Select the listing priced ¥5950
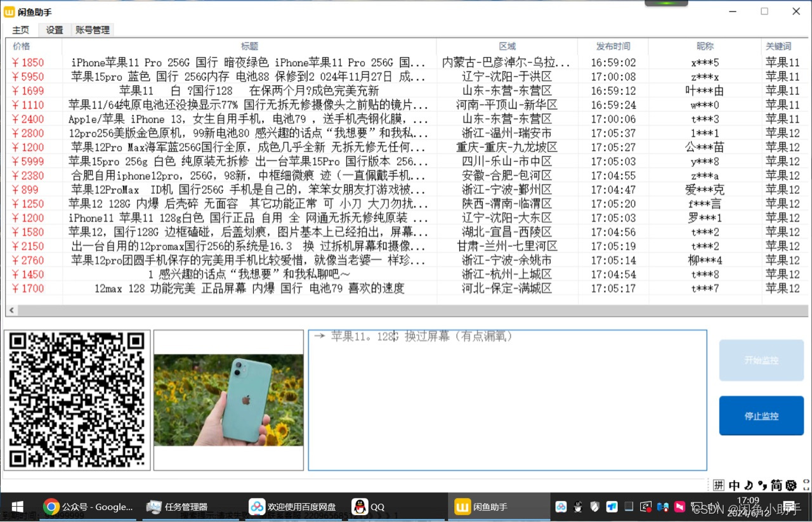Image resolution: width=812 pixels, height=522 pixels. 406,77
